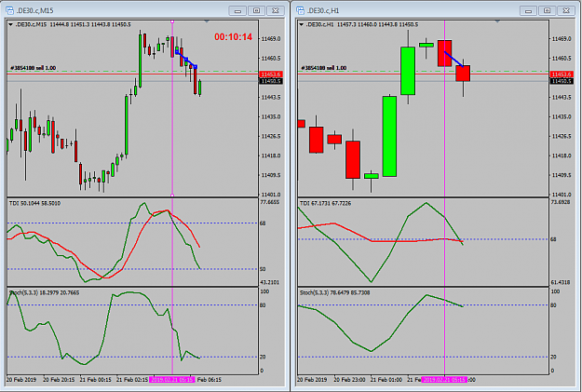
Task: Close the .DE30.c,M15 chart window
Action: pos(276,10)
